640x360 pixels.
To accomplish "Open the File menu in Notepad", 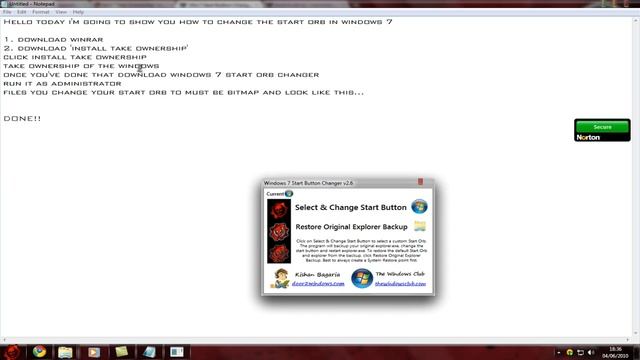I will tap(7, 12).
